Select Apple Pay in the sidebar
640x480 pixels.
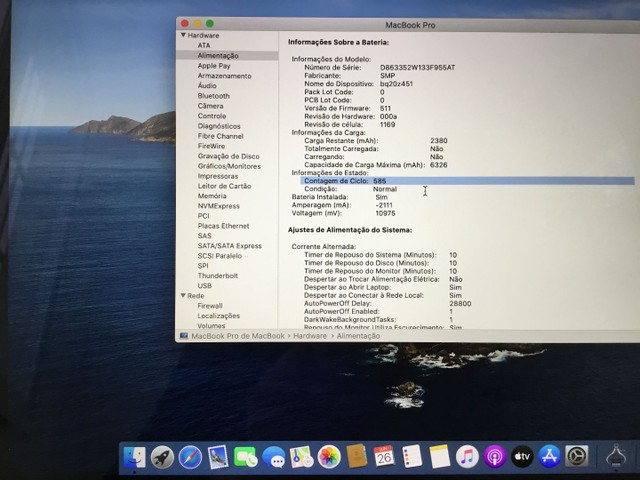214,66
